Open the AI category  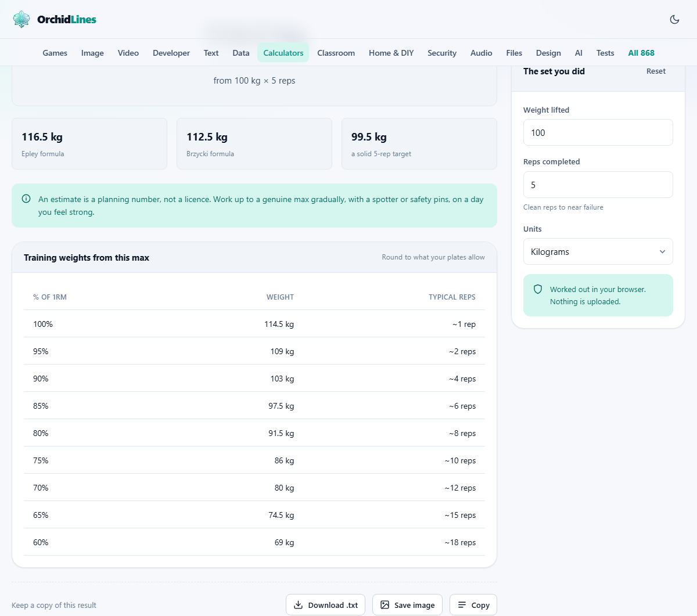579,53
